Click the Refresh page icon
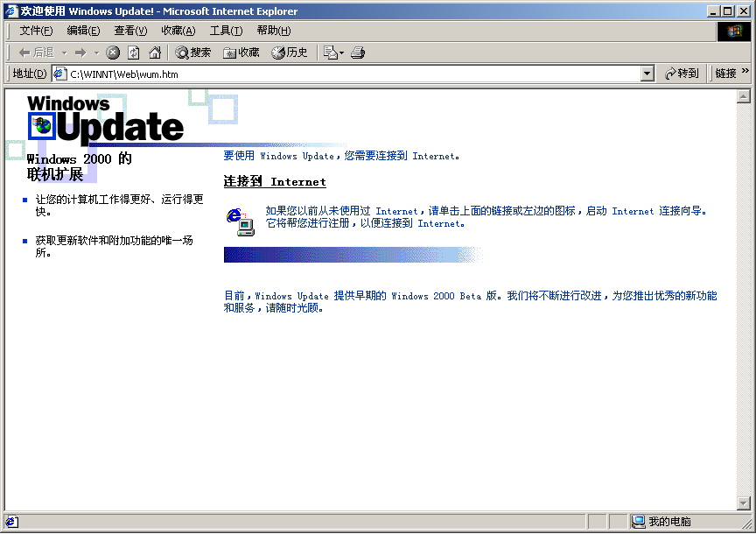Image resolution: width=756 pixels, height=534 pixels. click(x=134, y=53)
